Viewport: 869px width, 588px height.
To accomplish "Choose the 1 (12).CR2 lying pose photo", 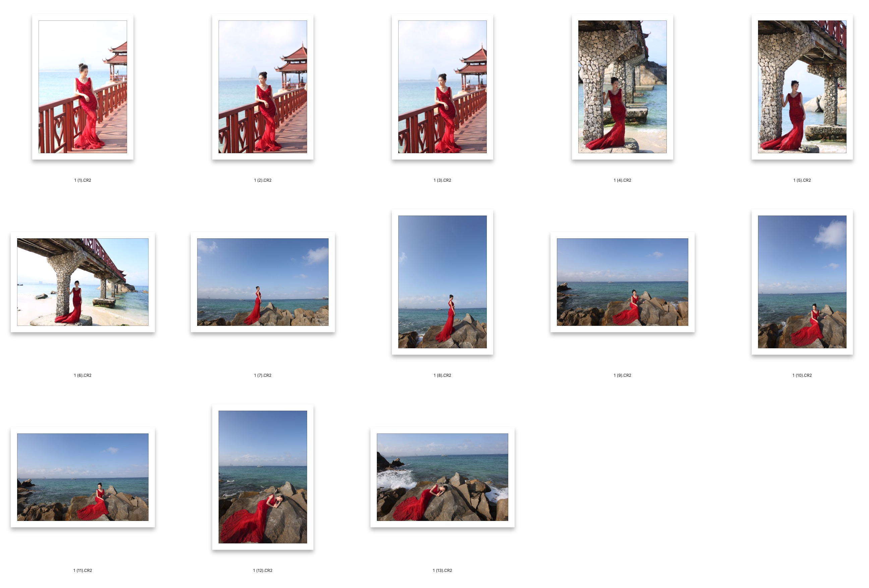I will pyautogui.click(x=263, y=477).
